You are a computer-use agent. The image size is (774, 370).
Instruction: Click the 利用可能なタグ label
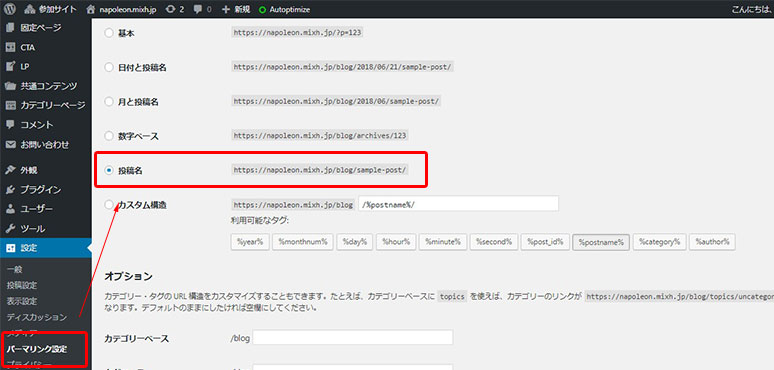coord(260,221)
